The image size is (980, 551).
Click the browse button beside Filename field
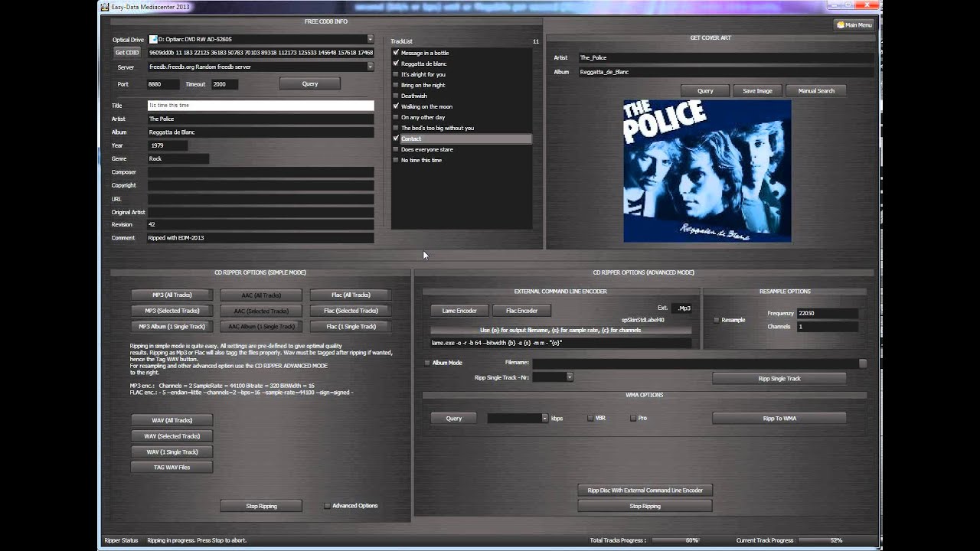(863, 364)
